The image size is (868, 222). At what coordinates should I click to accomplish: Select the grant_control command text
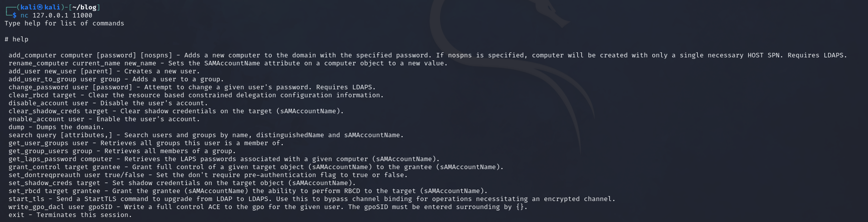(x=34, y=167)
